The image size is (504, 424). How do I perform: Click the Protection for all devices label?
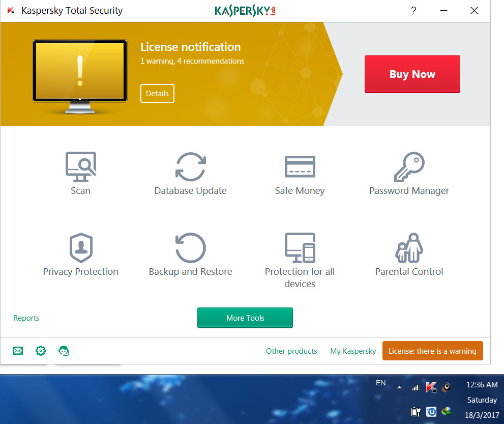[x=300, y=277]
